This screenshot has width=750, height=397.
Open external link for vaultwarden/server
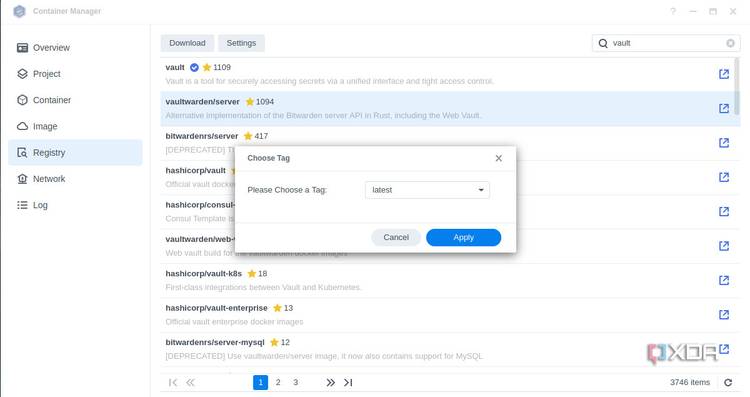724,109
